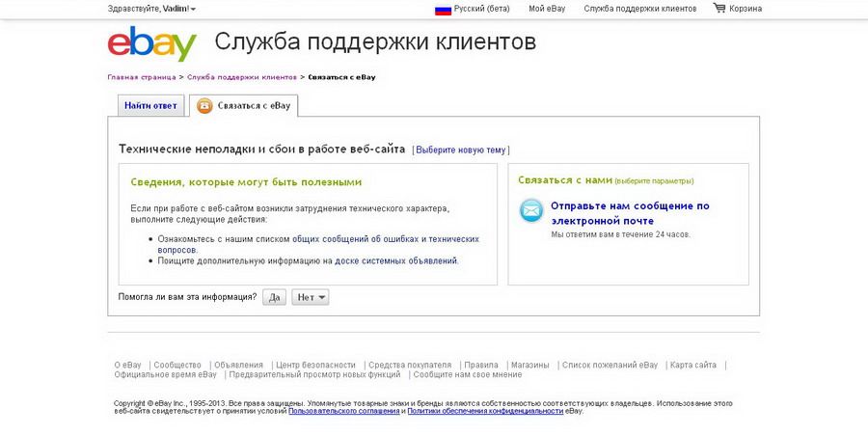Open 'Корзина' in top bar
The width and height of the screenshot is (868, 436).
click(746, 9)
